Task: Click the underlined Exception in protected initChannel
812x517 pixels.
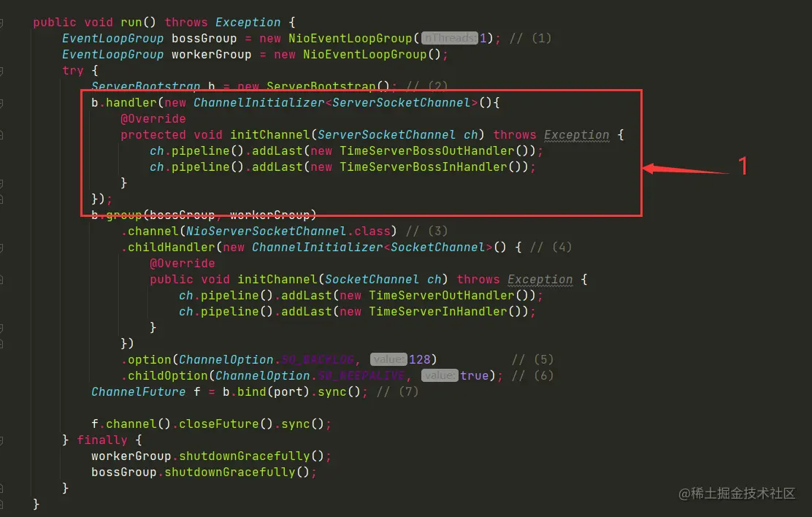Action: (x=576, y=134)
